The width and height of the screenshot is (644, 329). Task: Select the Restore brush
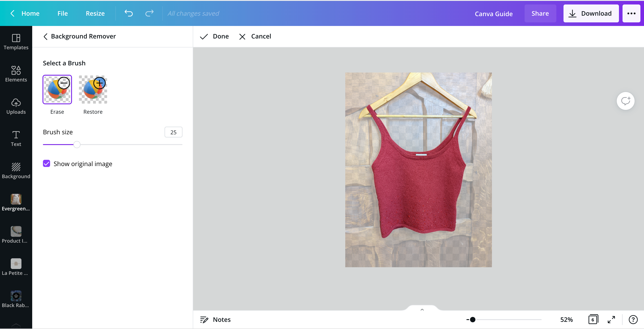click(93, 90)
